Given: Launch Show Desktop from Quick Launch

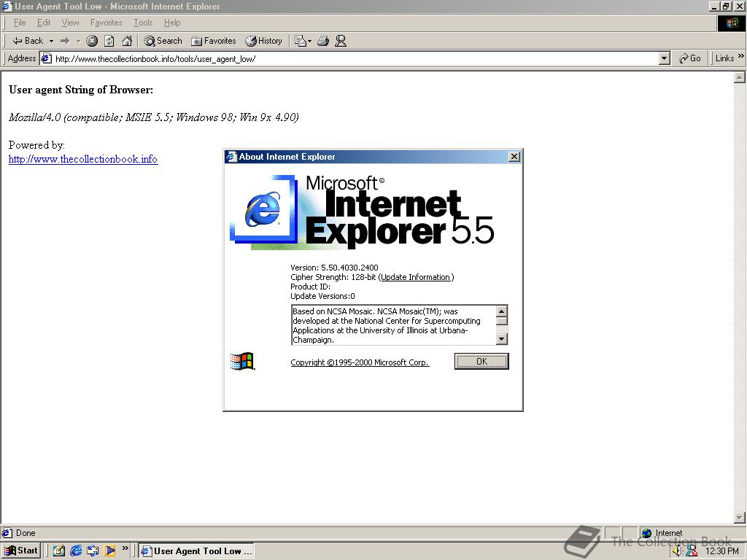Looking at the screenshot, I should (58, 551).
